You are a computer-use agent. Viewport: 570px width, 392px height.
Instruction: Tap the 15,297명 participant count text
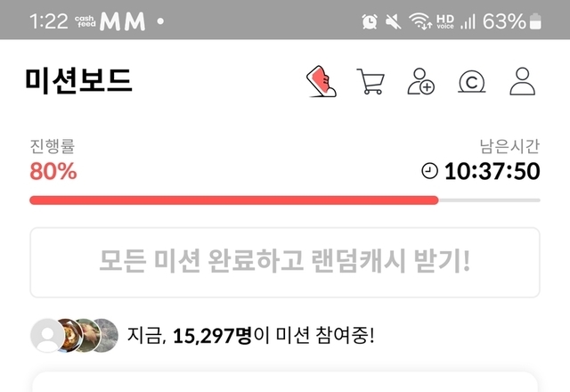(x=212, y=335)
